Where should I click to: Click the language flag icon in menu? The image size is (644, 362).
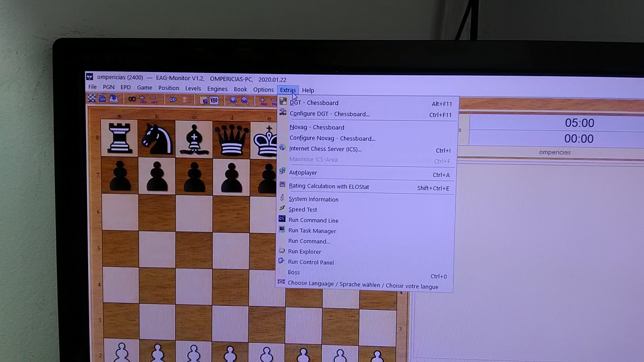[x=281, y=282]
